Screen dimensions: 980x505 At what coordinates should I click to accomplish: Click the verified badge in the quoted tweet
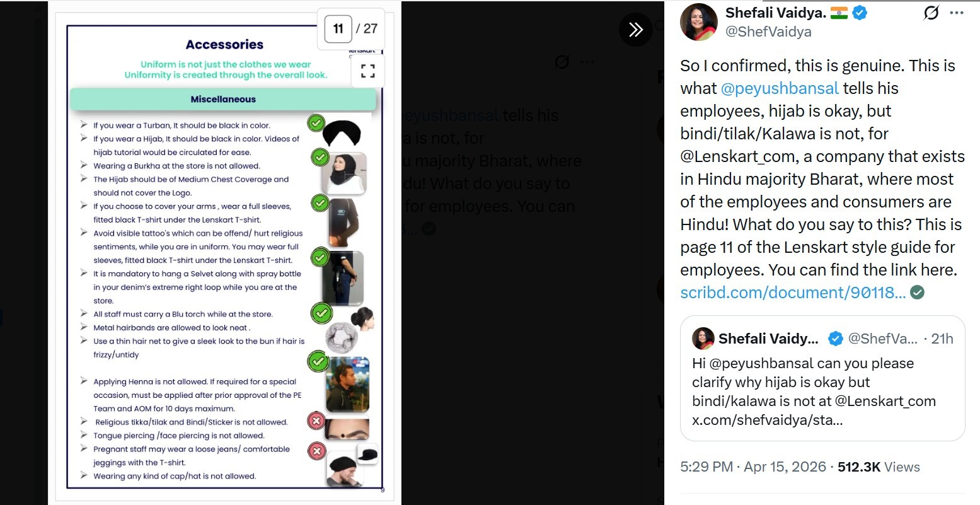835,339
